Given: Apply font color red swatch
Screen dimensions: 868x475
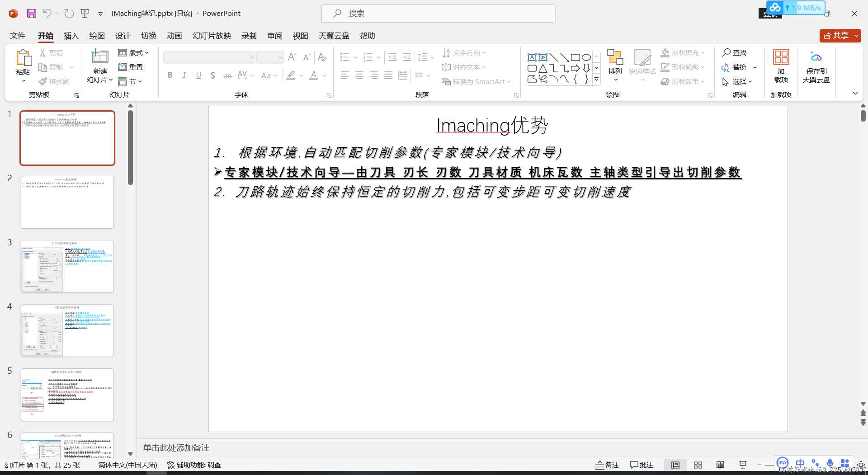Looking at the screenshot, I should click(314, 75).
